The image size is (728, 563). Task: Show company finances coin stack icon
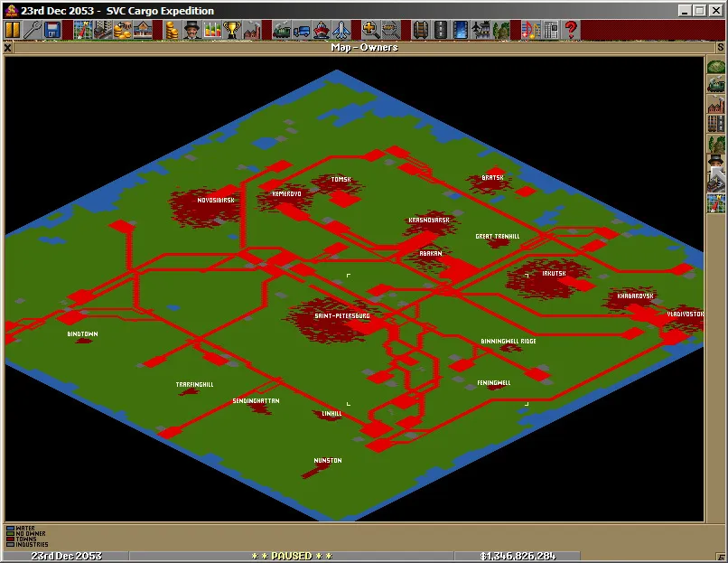point(172,30)
